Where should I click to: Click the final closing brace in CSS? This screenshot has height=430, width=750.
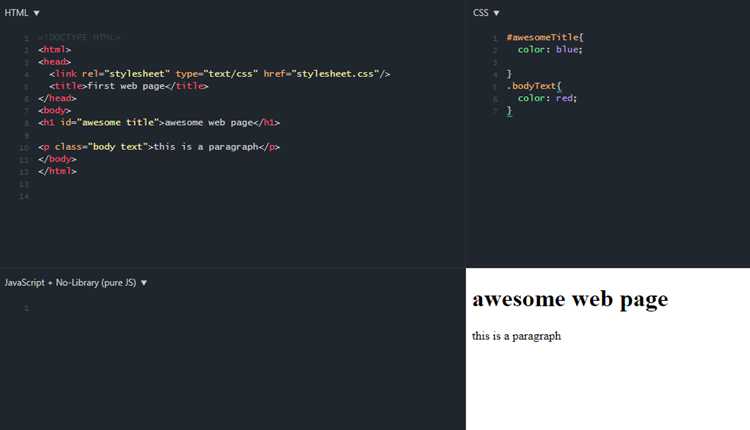[509, 110]
